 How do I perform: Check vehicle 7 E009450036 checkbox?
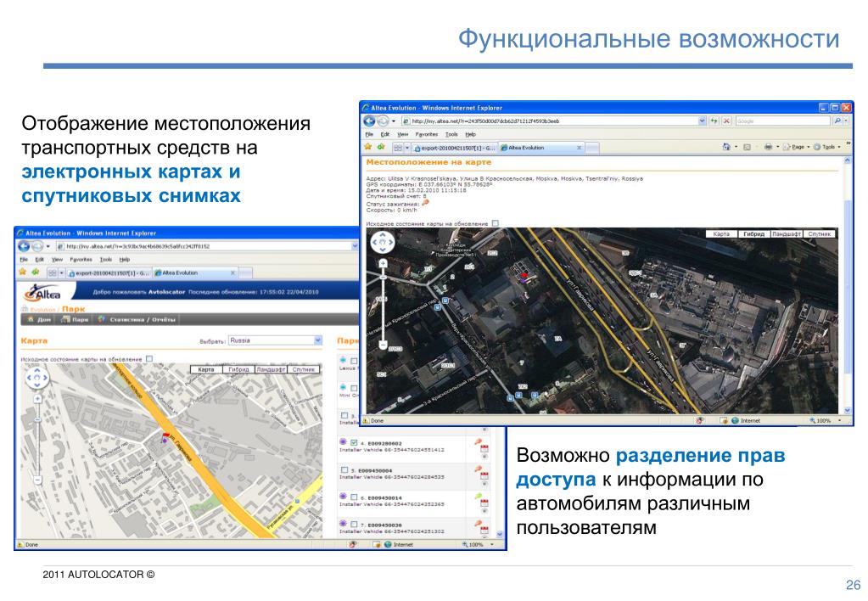355,524
